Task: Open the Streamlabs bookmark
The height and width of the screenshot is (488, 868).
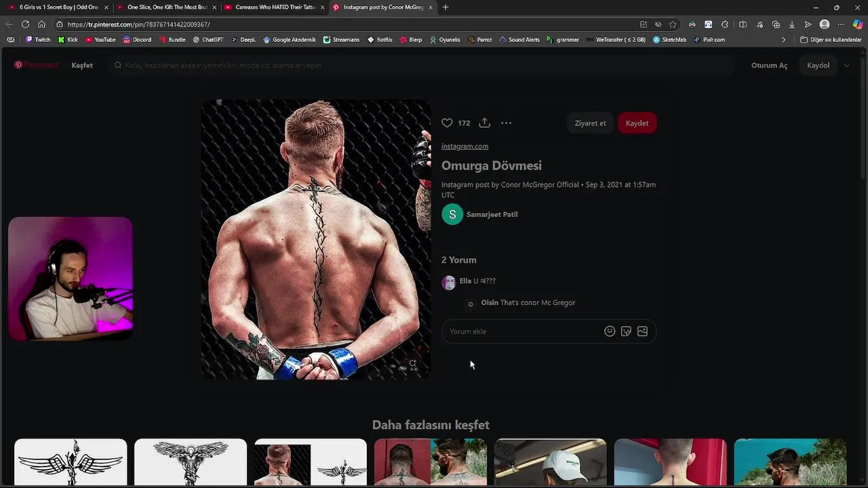Action: (x=341, y=40)
